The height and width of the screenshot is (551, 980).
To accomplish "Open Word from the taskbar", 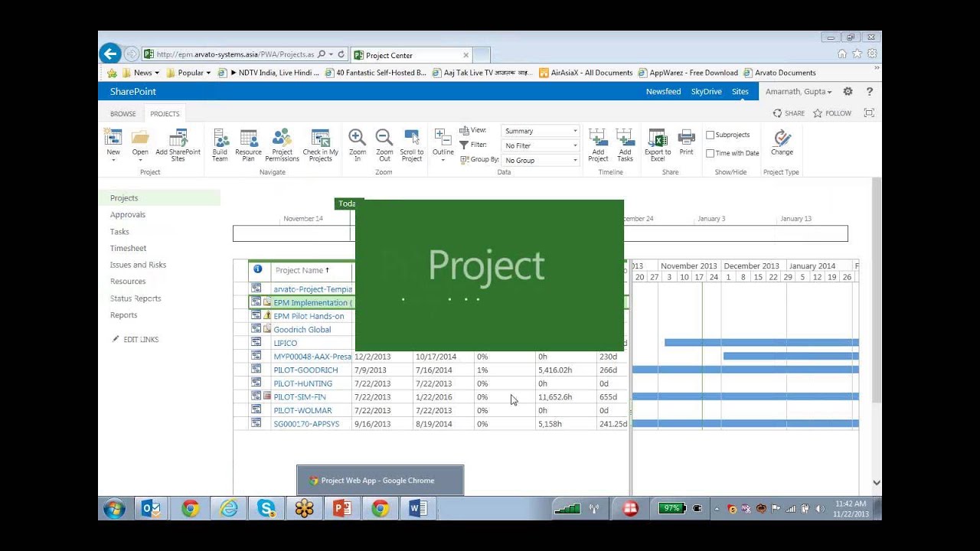I will tap(418, 508).
